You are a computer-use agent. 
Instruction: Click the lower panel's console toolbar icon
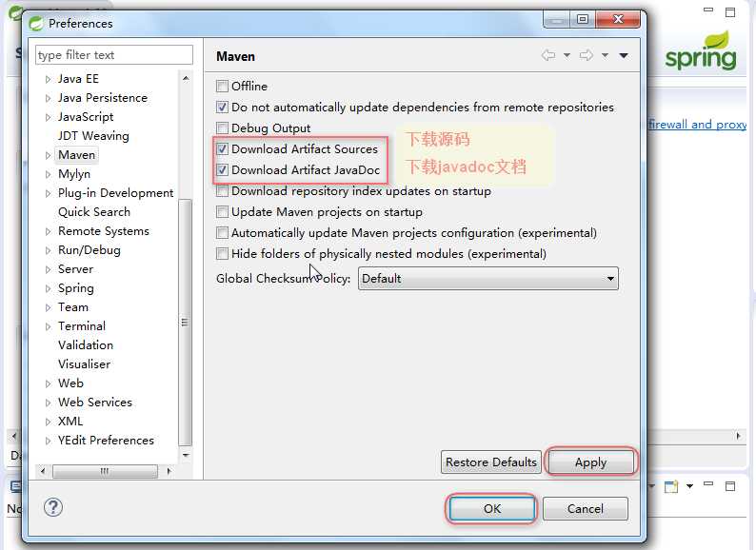pos(671,486)
